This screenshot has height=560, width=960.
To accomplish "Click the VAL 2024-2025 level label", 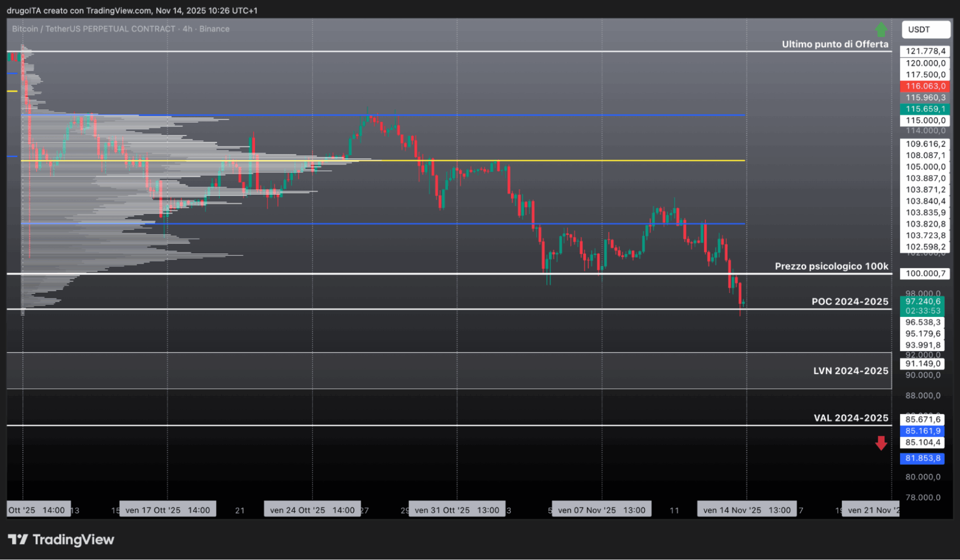I will tap(851, 417).
